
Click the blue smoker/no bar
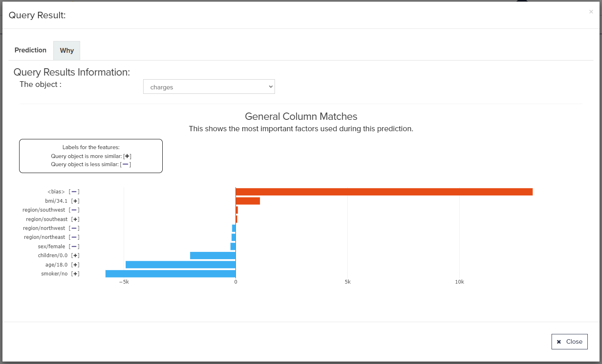pyautogui.click(x=170, y=274)
